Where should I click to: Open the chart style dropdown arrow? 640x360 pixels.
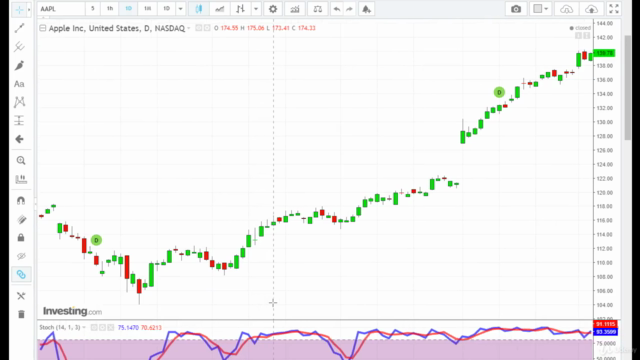[256, 9]
